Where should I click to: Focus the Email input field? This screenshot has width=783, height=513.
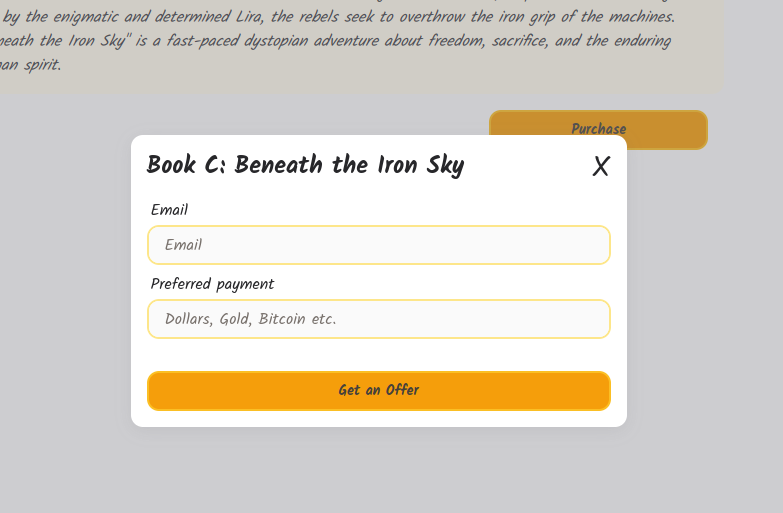click(379, 245)
